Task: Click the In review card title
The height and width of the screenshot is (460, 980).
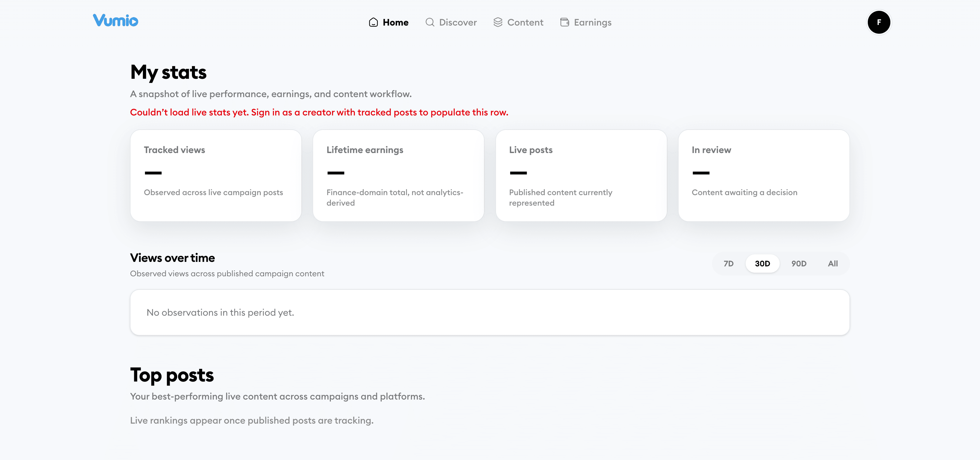Action: coord(711,150)
